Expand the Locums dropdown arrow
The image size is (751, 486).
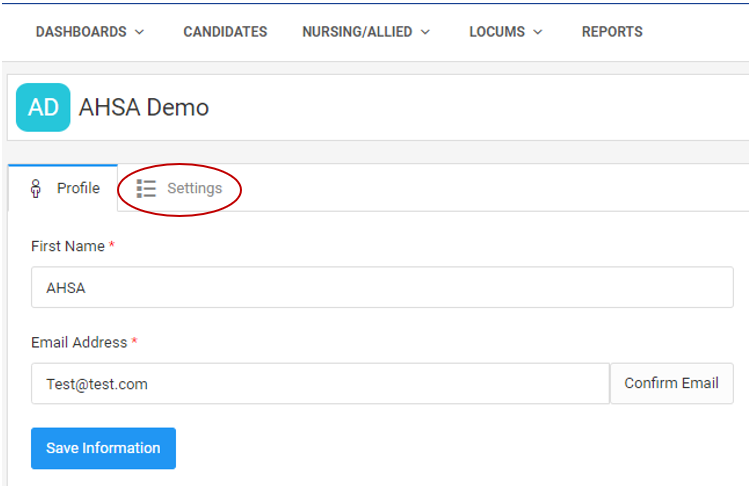(x=538, y=32)
